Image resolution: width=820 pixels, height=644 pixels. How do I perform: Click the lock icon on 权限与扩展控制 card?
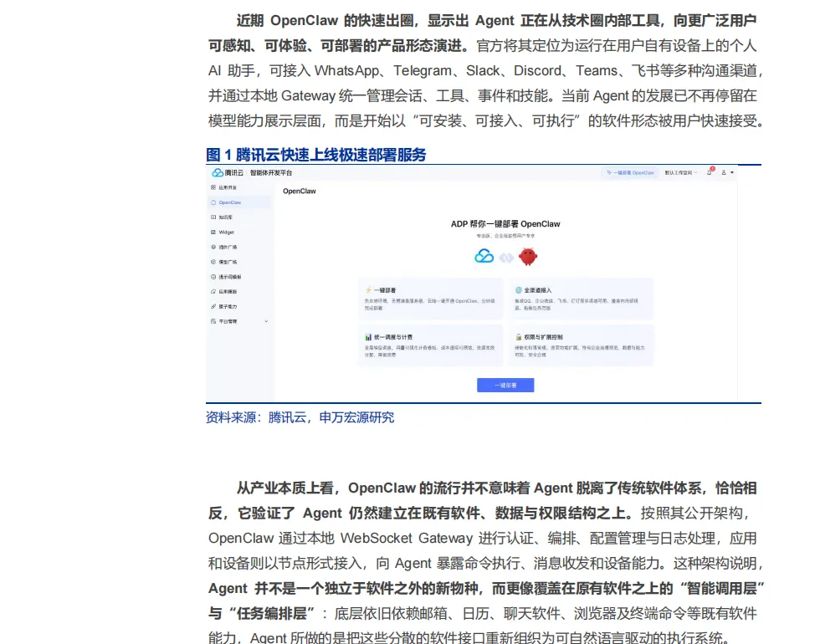tap(518, 337)
